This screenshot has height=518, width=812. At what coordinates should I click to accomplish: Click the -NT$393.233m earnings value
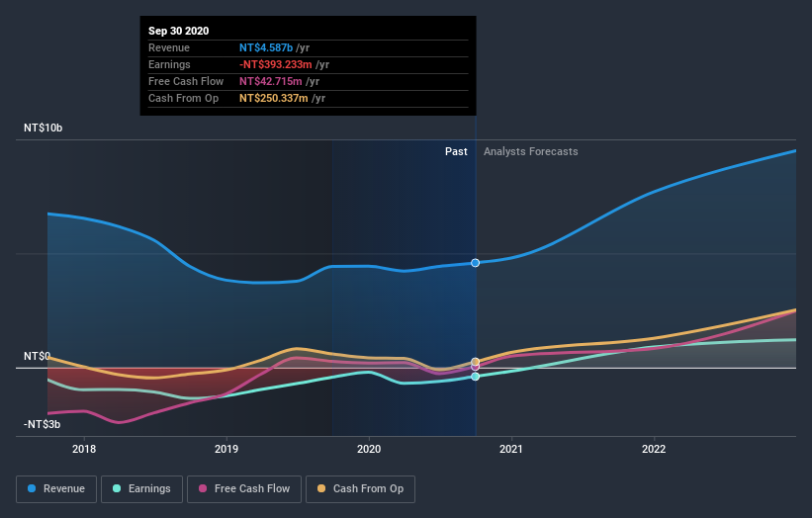[276, 64]
